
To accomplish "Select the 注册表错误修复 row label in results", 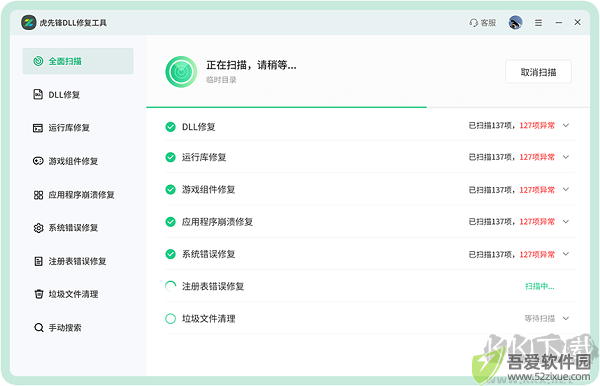I will [x=213, y=286].
